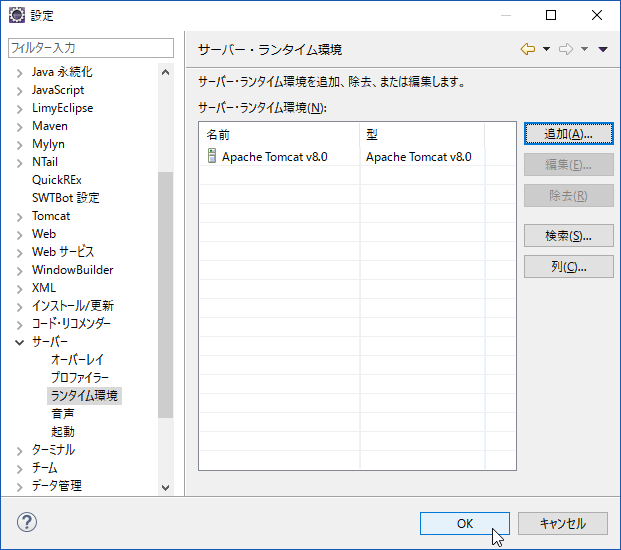
Task: Select the WindowBuilder label in tree
Action: (72, 270)
